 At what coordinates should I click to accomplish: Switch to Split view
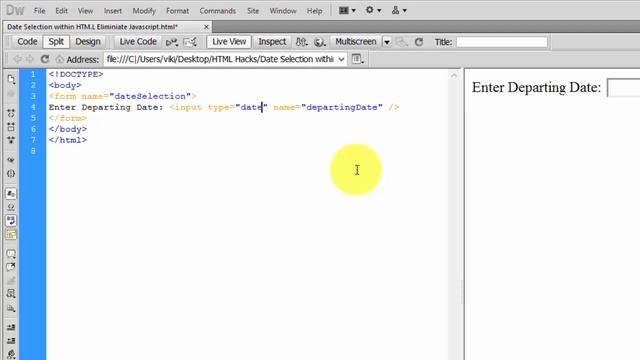(x=56, y=42)
